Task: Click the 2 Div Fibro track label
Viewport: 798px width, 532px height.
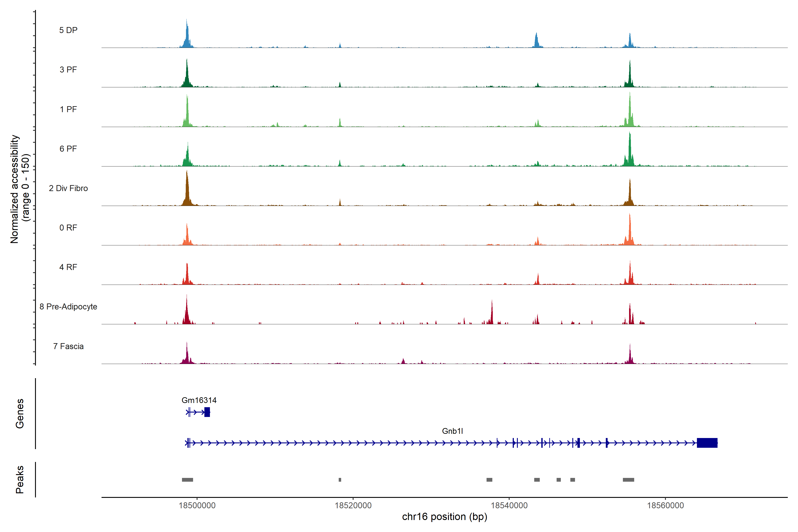Action: coord(68,188)
